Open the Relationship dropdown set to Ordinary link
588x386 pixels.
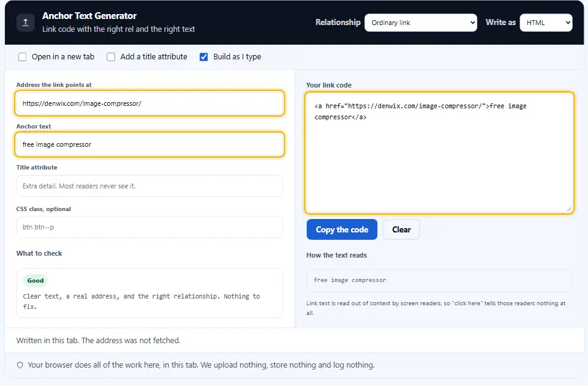tap(421, 23)
